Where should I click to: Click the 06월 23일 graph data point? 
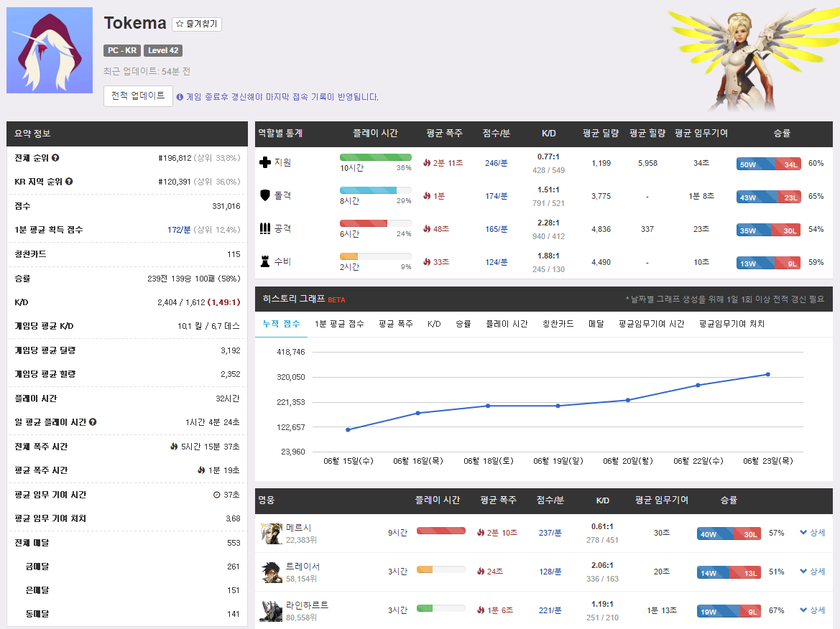(x=767, y=374)
